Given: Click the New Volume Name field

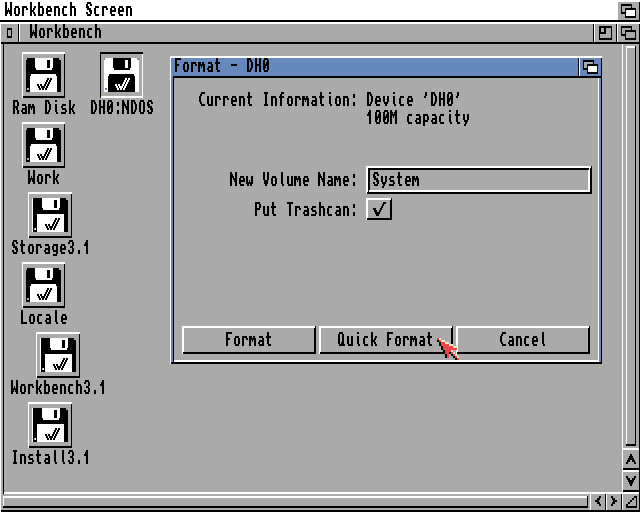Looking at the screenshot, I should [479, 180].
